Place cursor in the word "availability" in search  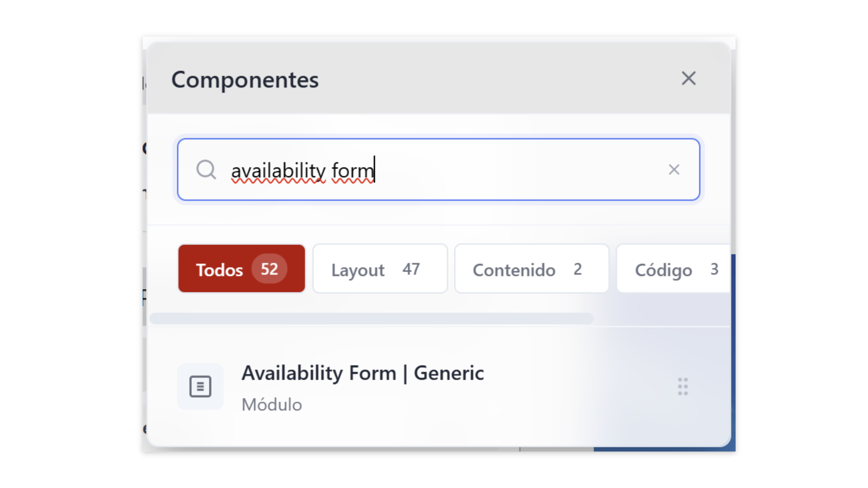(278, 171)
